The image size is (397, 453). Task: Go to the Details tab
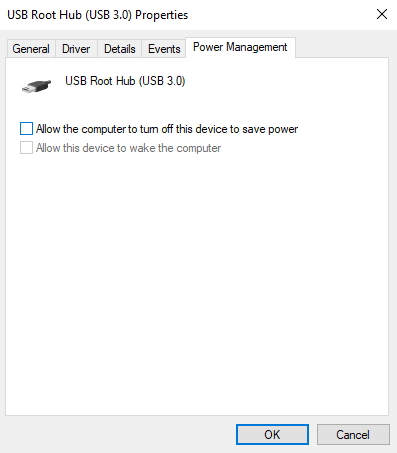(120, 49)
